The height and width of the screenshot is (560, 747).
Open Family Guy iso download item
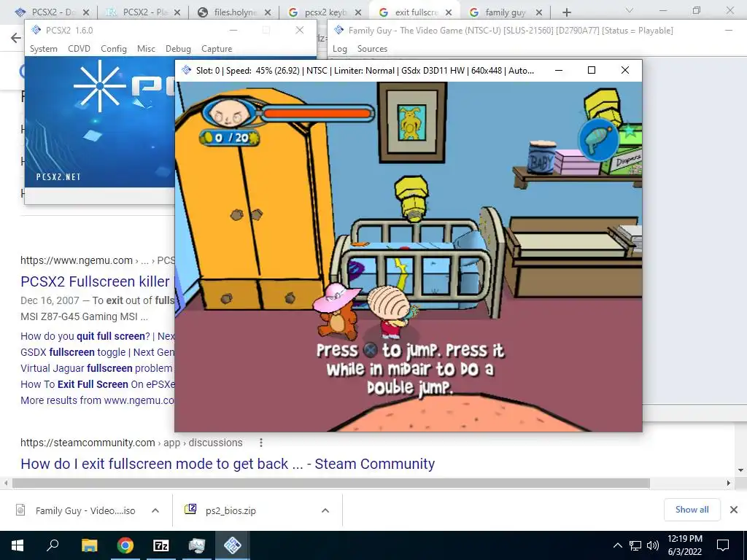click(x=76, y=510)
